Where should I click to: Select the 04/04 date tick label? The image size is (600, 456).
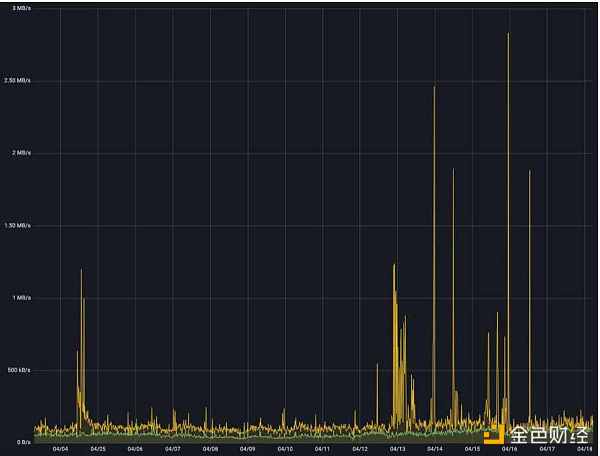coord(61,449)
